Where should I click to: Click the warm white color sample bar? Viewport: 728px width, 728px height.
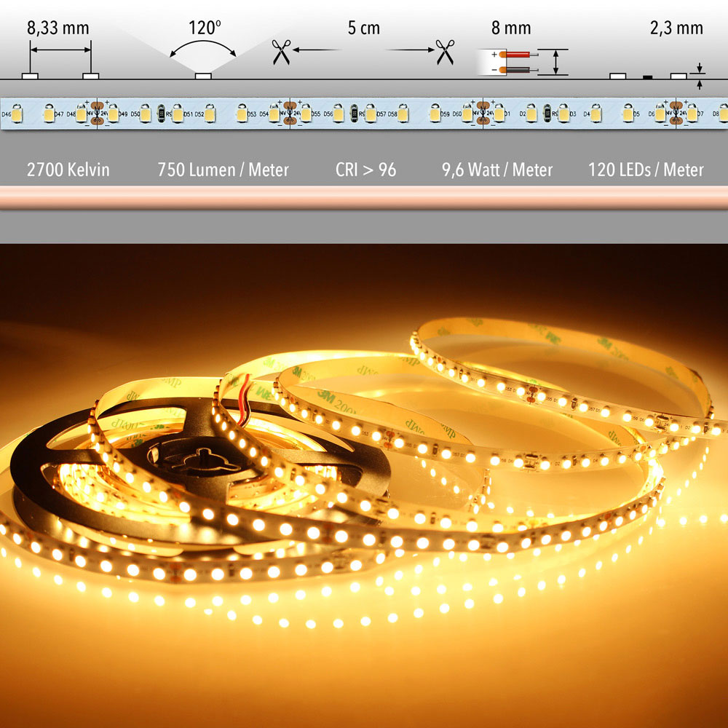tap(364, 197)
